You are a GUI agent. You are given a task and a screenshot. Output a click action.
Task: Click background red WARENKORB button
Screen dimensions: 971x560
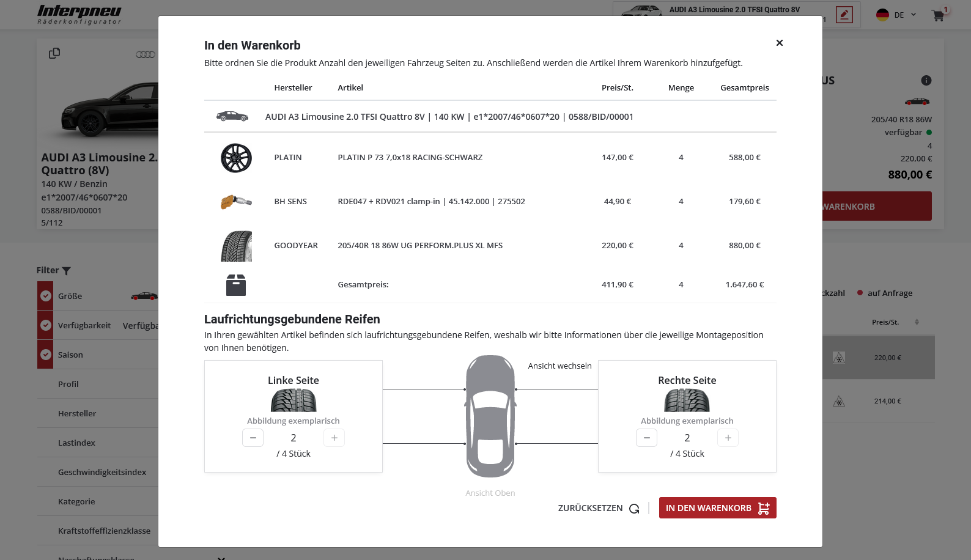point(877,206)
